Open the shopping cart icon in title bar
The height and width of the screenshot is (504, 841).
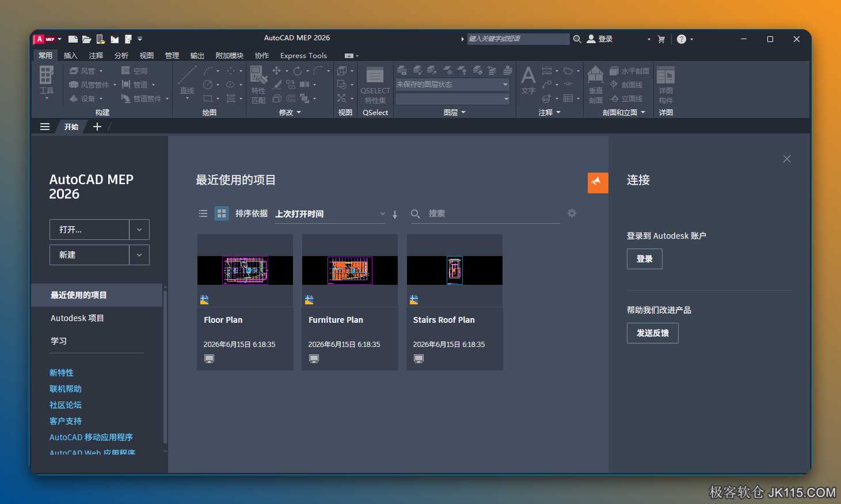[661, 39]
